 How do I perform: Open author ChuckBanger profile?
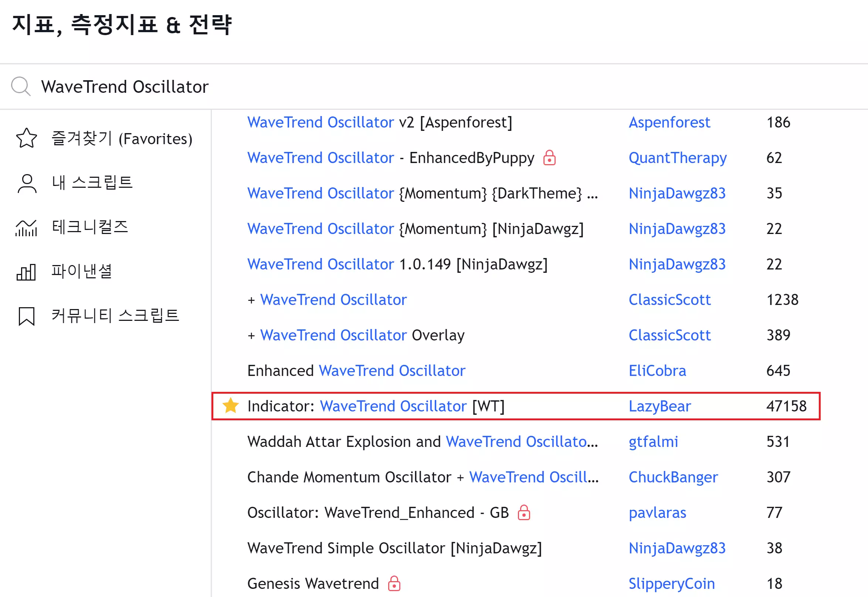[673, 478]
